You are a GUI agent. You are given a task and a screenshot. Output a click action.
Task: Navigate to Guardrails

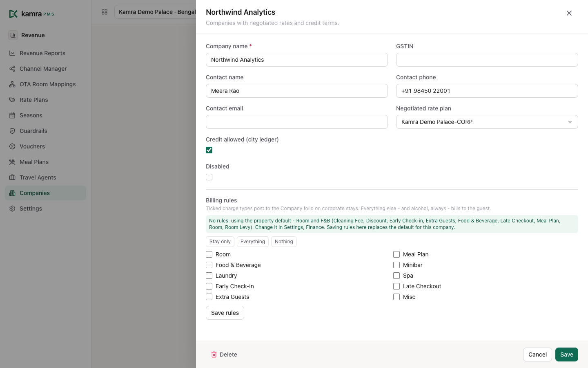45,131
